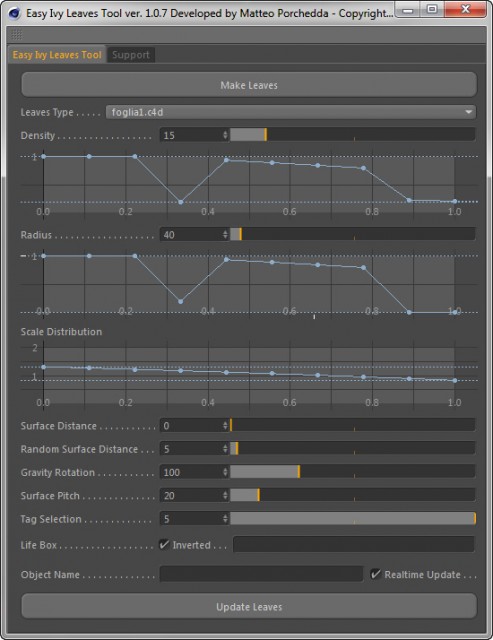Click the Update Leaves button
Viewport: 493px width, 640px height.
pyautogui.click(x=249, y=607)
